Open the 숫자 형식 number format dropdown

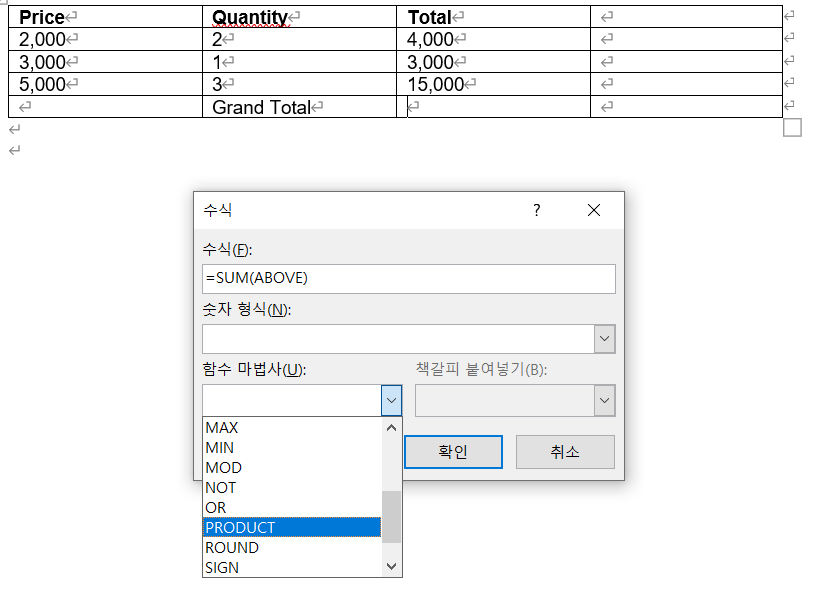[x=604, y=338]
